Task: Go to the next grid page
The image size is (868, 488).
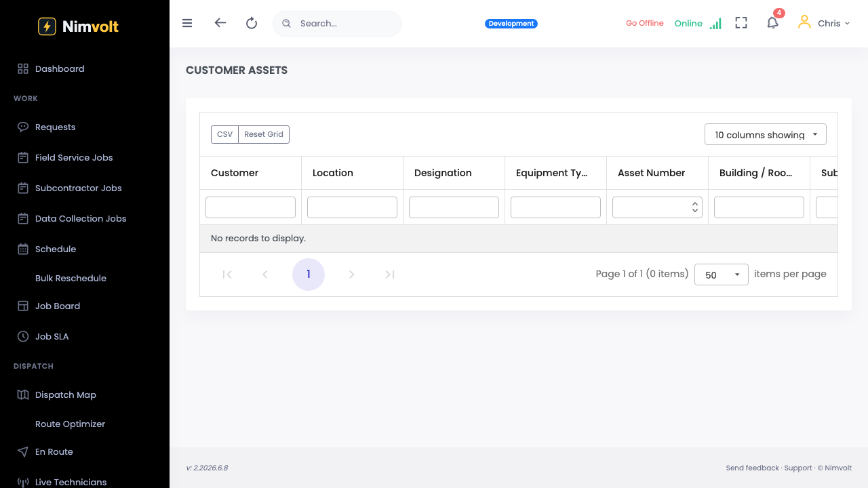Action: click(351, 274)
